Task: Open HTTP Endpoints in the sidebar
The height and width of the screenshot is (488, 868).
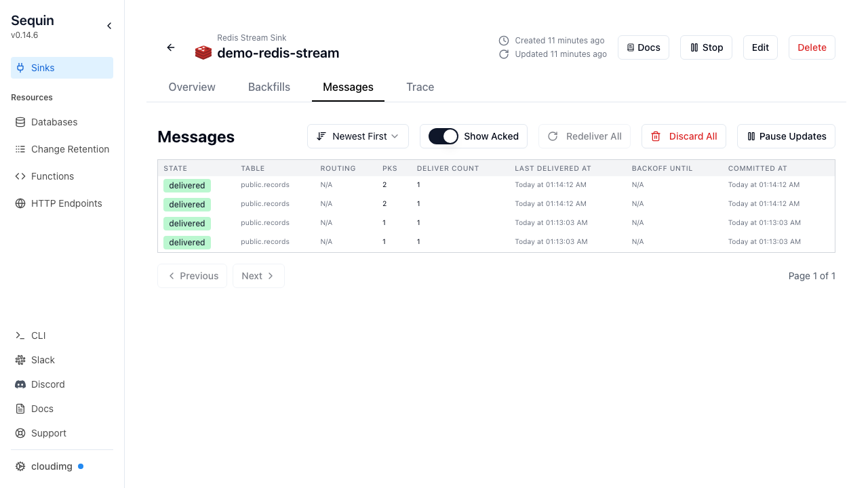Action: coord(62,203)
